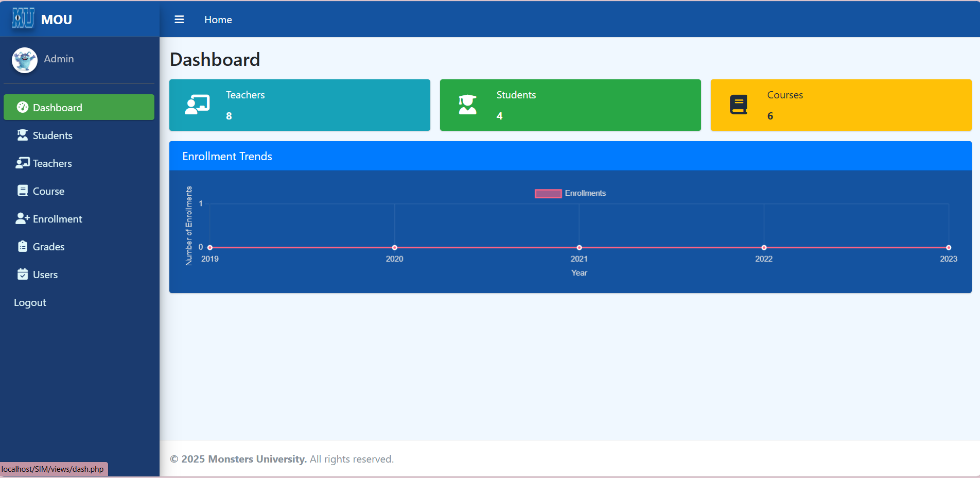Viewport: 980px width, 478px height.
Task: Click the Dashboard gauge icon in the sidebar
Action: [23, 107]
